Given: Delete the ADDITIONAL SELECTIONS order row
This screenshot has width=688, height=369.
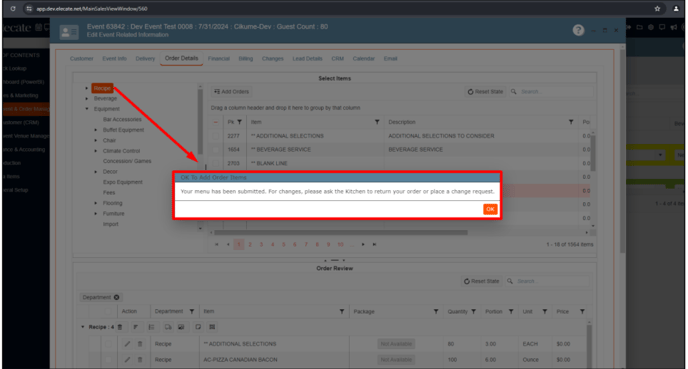Looking at the screenshot, I should 140,344.
